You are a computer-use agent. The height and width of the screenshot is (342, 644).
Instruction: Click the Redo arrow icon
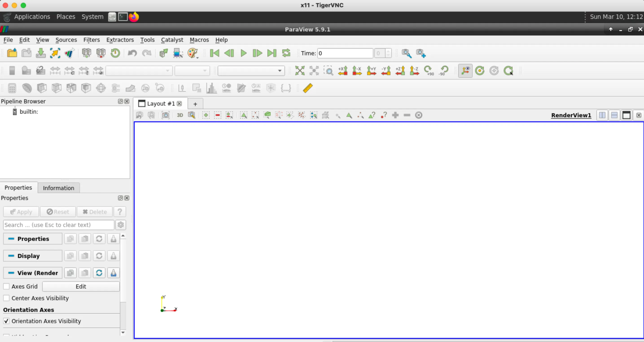click(x=147, y=53)
